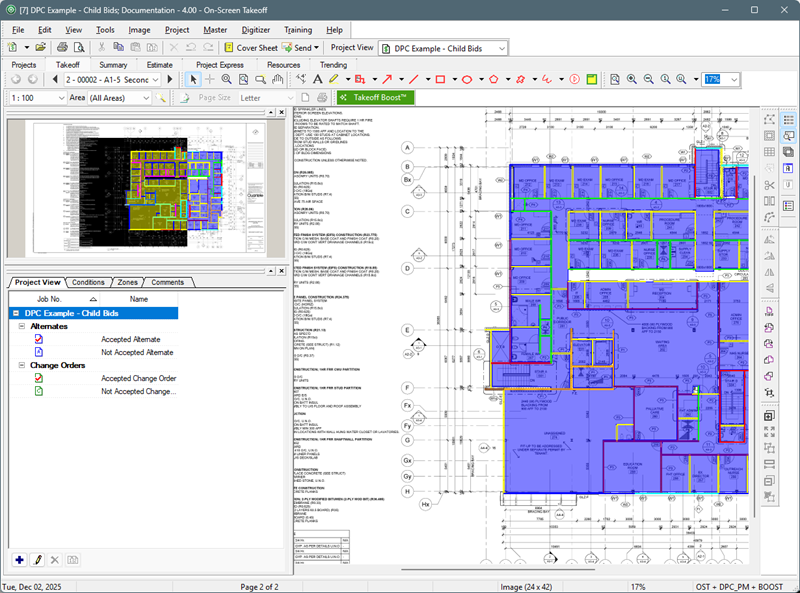Select the Accepted Change Order row

pyautogui.click(x=93, y=378)
